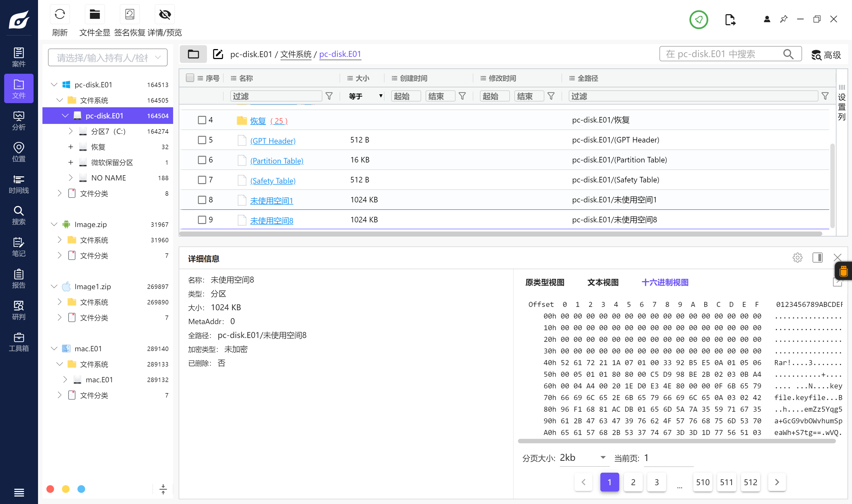Collapse the Image.zip tree node
Screen dimensions: 852x504
click(x=54, y=224)
